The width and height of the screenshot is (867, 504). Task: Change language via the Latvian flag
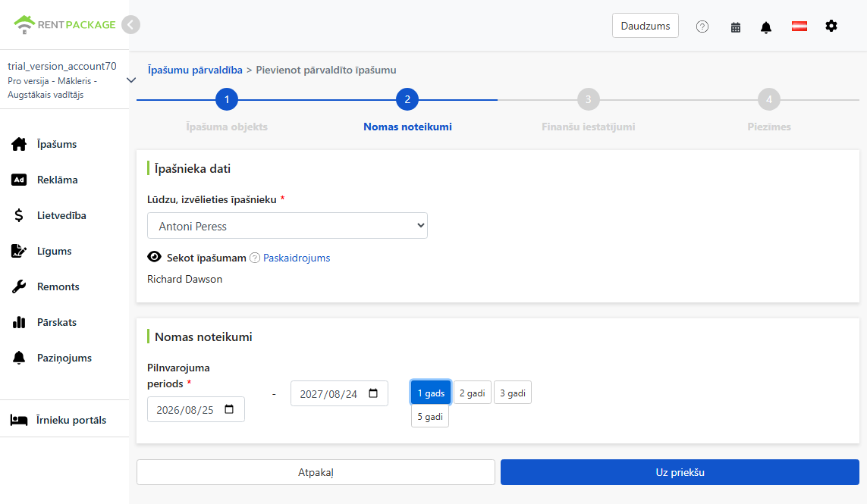[x=799, y=26]
